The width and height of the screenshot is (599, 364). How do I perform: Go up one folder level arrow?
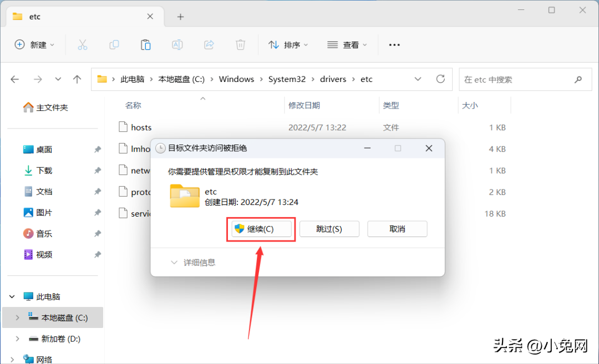77,79
